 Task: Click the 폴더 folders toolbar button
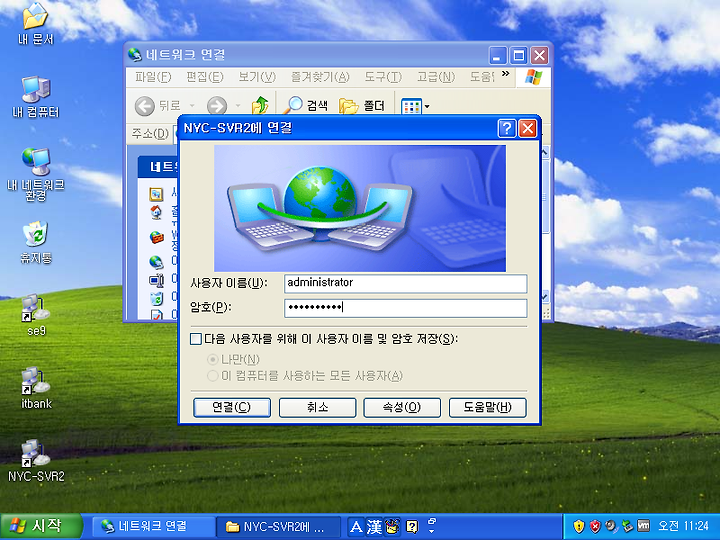(362, 106)
